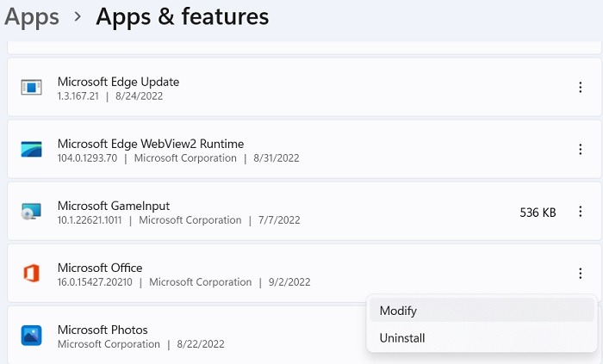Image resolution: width=603 pixels, height=364 pixels.
Task: Choose Modify from the context menu
Action: pyautogui.click(x=398, y=311)
